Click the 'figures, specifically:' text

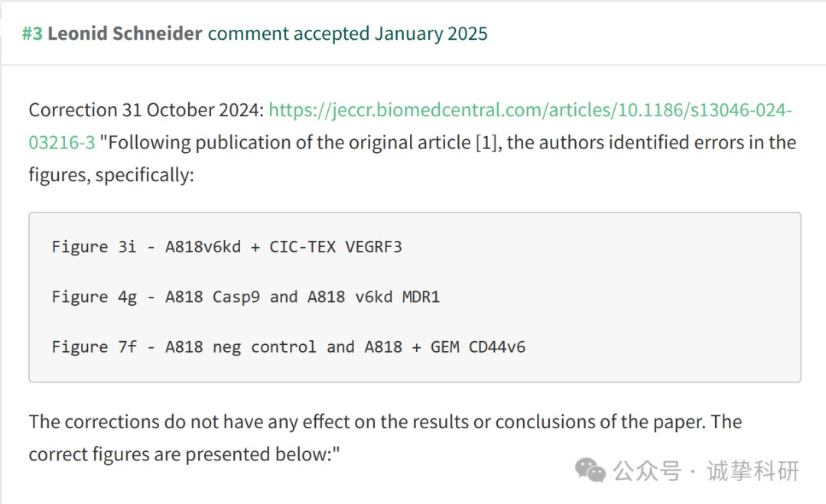point(111,175)
